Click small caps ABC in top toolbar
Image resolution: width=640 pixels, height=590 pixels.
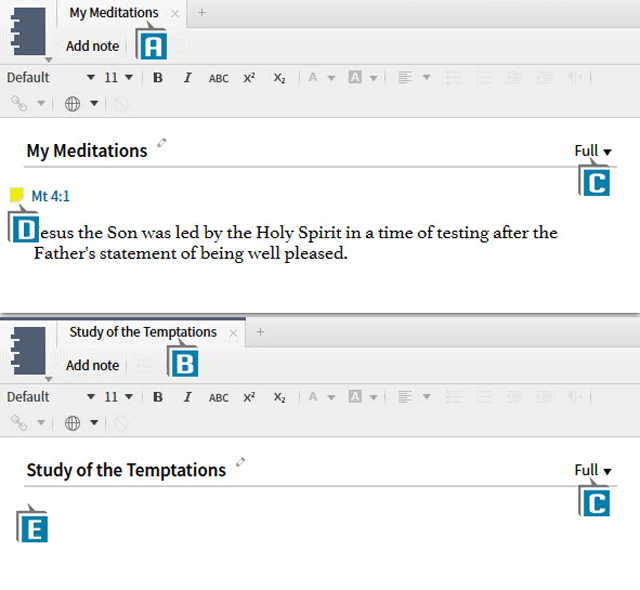pos(218,78)
